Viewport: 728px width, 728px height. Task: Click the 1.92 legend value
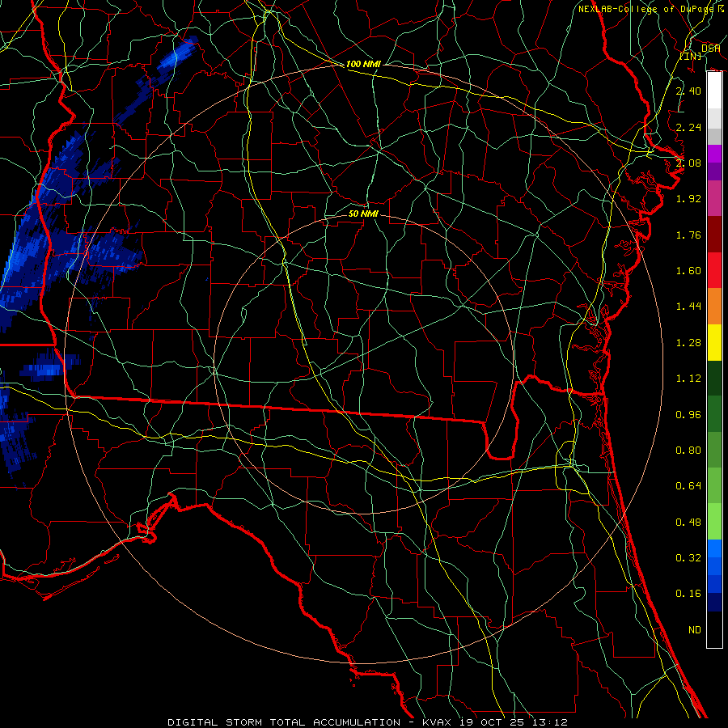(x=688, y=199)
